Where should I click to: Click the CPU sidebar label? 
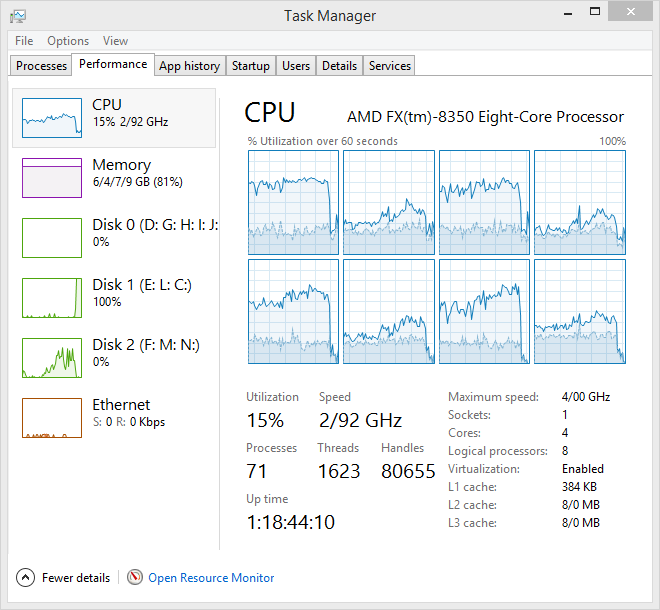(x=107, y=104)
